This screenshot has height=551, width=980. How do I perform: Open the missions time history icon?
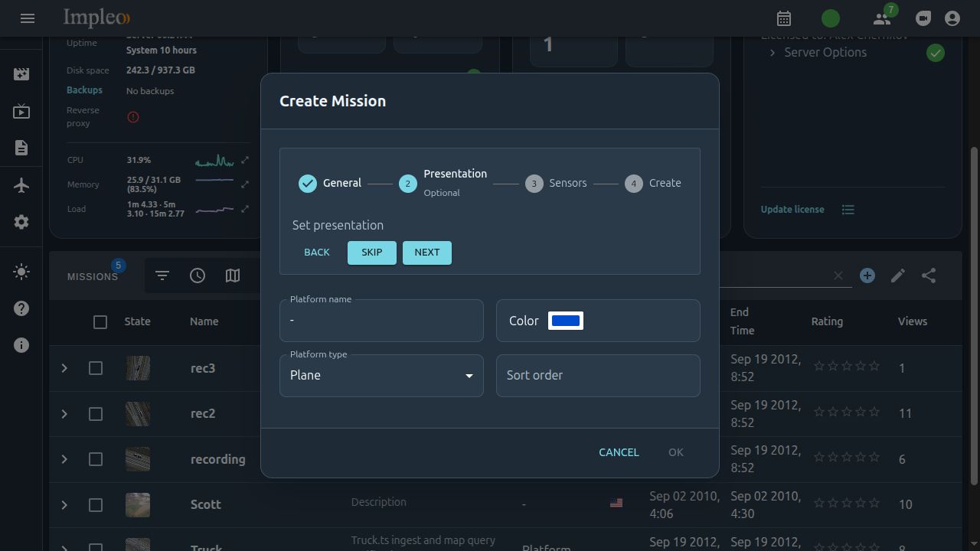click(x=198, y=275)
